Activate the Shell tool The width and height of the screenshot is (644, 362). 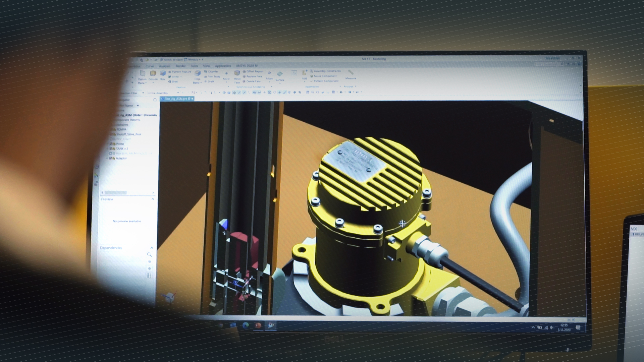(x=173, y=81)
